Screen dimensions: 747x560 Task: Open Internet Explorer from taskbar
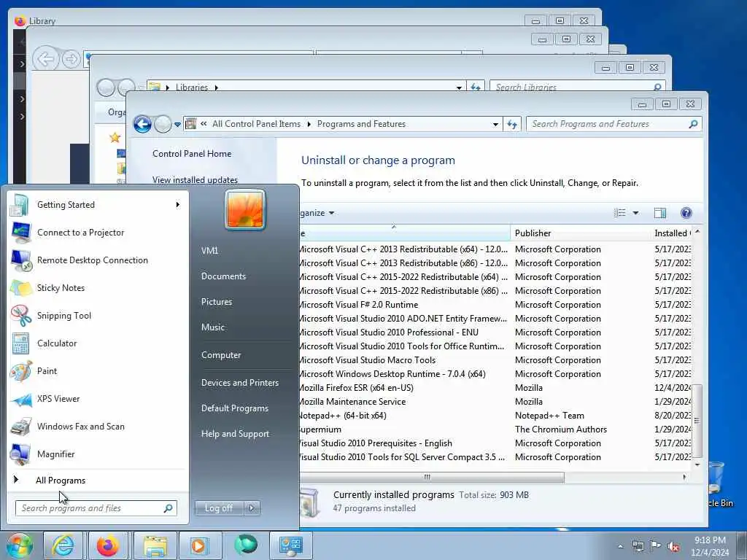[x=63, y=545]
